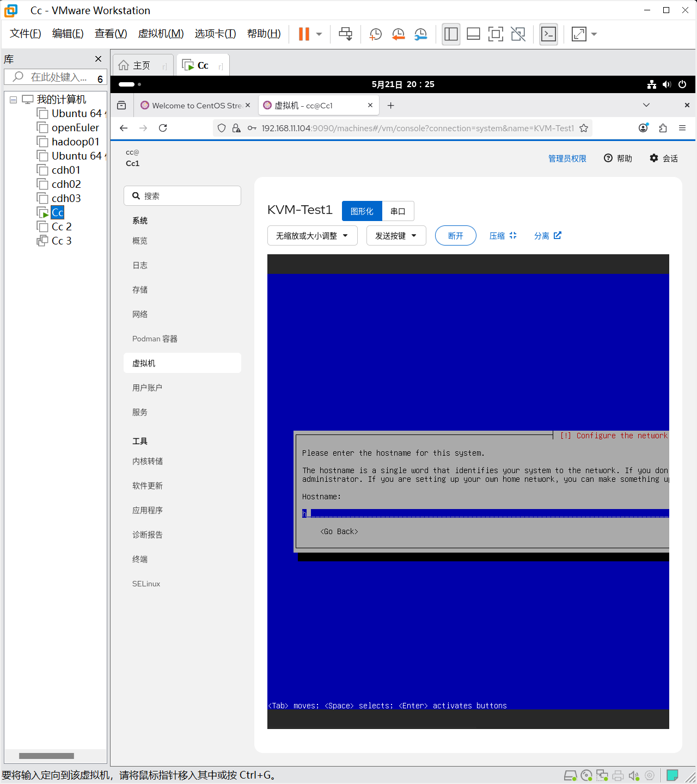Open the 无缩放或大小调整 scaling dropdown
Screen dimensions: 697x784
click(x=313, y=236)
